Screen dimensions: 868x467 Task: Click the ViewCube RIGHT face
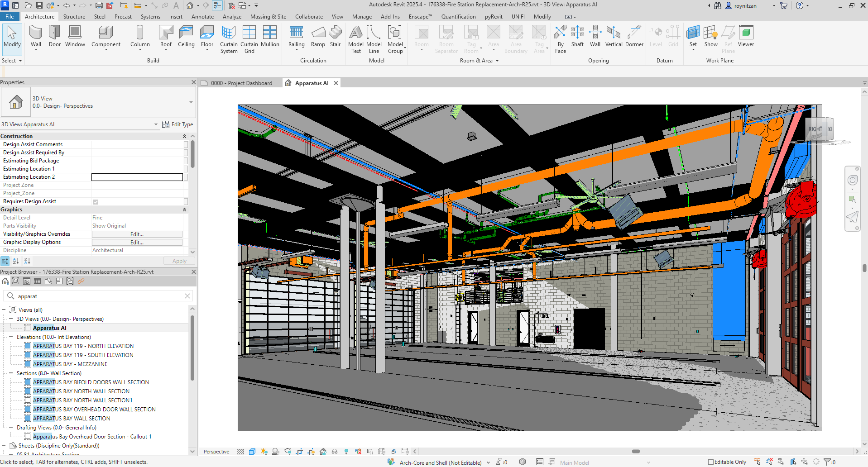pos(815,129)
